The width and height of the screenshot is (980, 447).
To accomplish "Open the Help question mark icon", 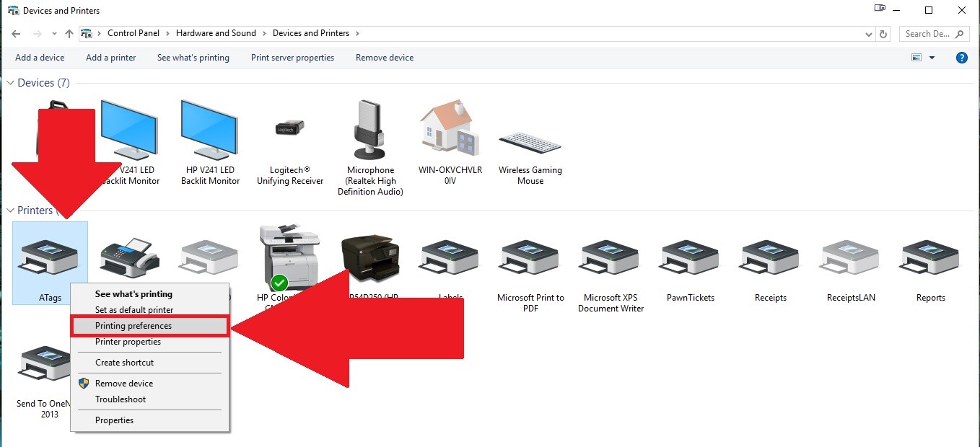I will tap(962, 58).
